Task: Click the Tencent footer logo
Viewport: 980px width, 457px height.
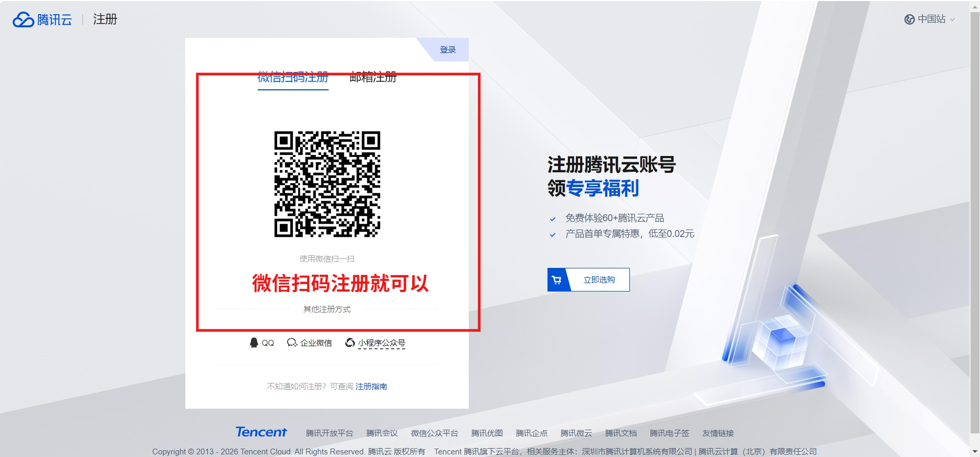Action: [x=261, y=432]
